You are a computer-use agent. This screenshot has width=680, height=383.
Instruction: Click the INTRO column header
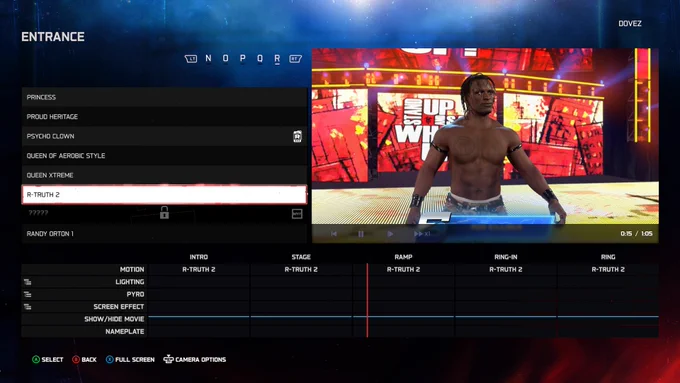(x=199, y=257)
